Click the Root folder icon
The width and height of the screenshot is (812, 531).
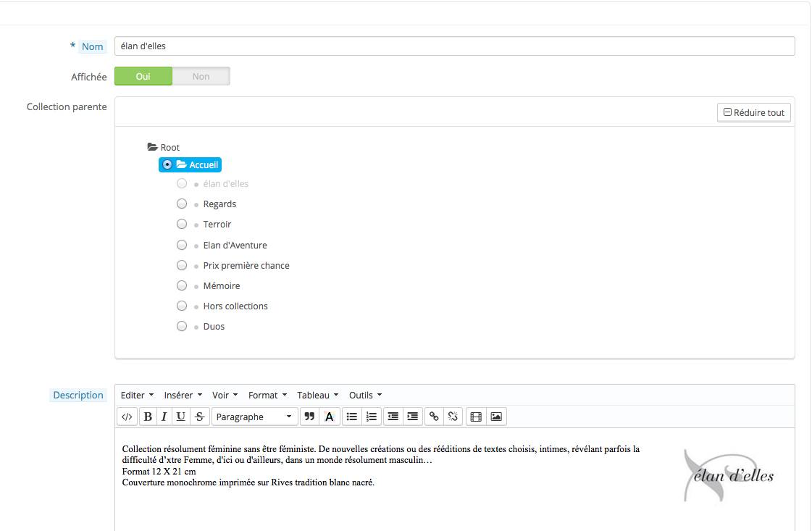pos(152,147)
